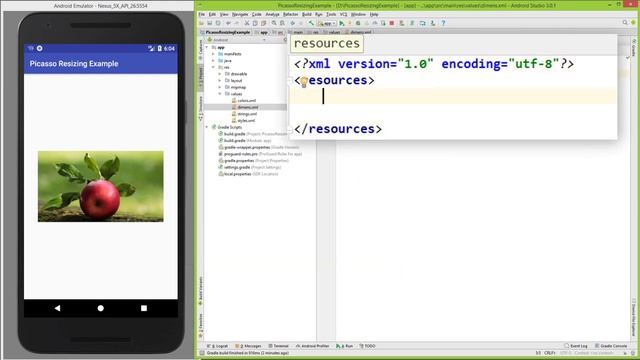Viewport: 640px width, 360px height.
Task: Expand the manifests folder
Action: [213, 54]
